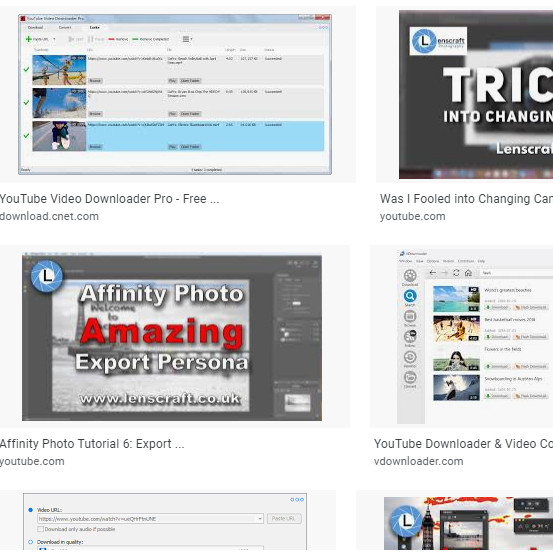This screenshot has height=553, width=553.
Task: Open the Affinity Photo Amazing Export Persona thumbnail
Action: [x=172, y=337]
